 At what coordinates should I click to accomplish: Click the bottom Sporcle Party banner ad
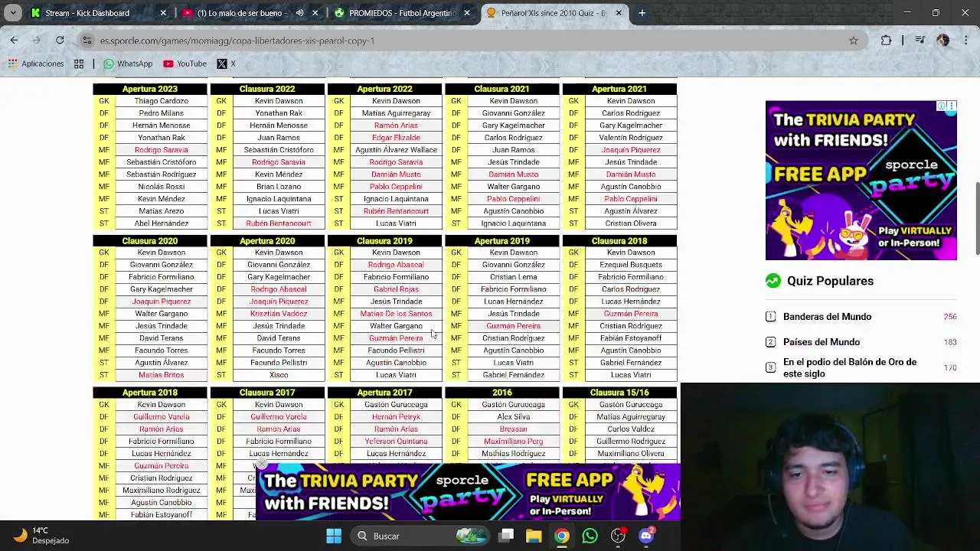point(468,492)
